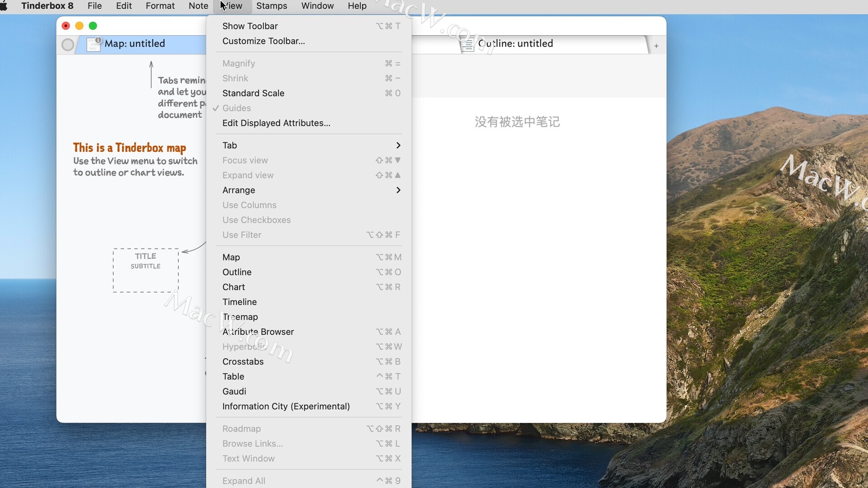
Task: Click the Focus view menu entry
Action: coord(309,160)
